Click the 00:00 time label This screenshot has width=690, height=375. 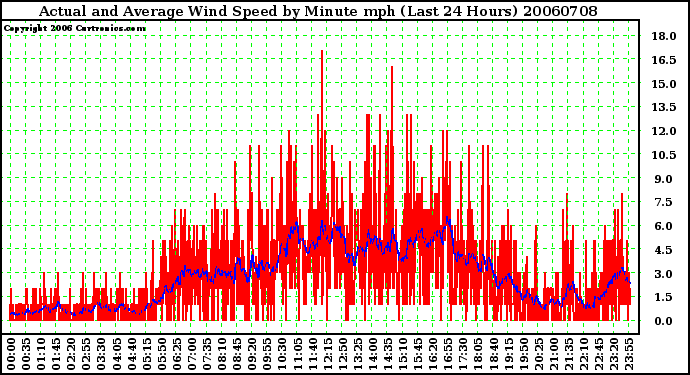pyautogui.click(x=11, y=354)
